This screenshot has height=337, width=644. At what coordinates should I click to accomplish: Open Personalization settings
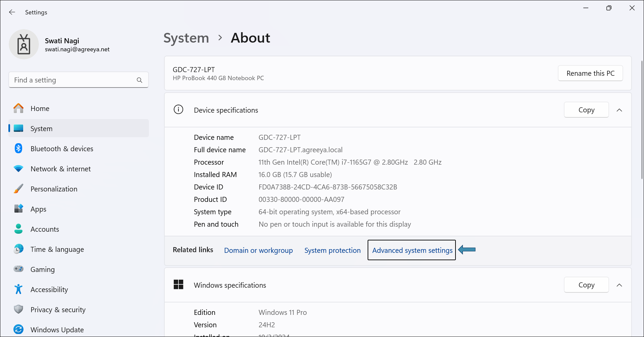[78, 189]
